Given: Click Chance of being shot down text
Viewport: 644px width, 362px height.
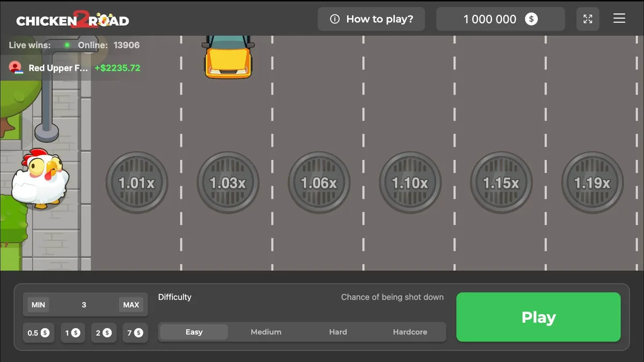Looking at the screenshot, I should tap(392, 297).
